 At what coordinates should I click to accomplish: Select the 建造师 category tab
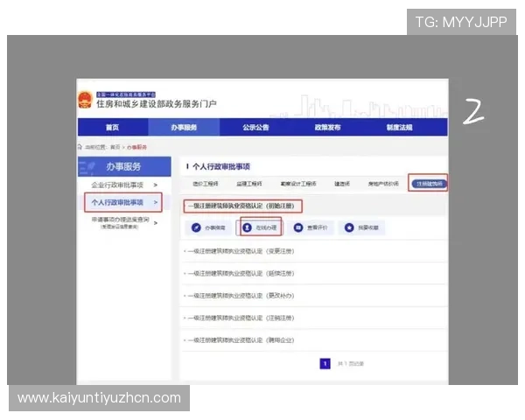point(342,184)
